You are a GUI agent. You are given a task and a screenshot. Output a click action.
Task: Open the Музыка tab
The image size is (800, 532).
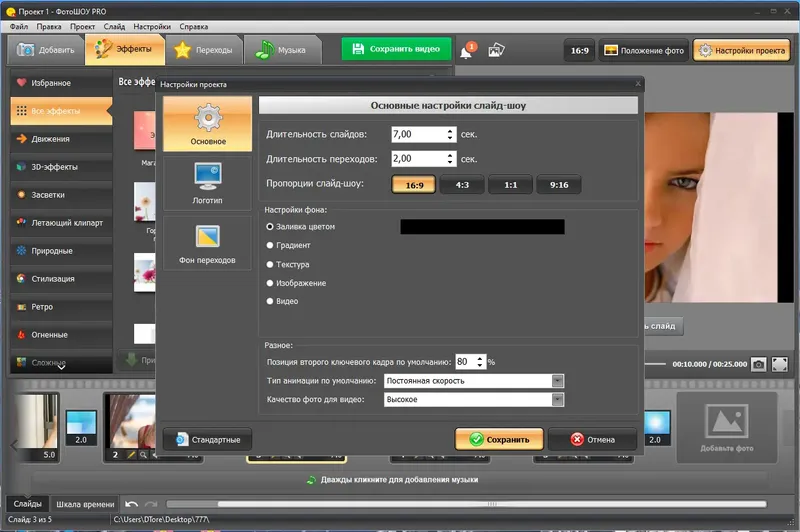click(x=282, y=50)
